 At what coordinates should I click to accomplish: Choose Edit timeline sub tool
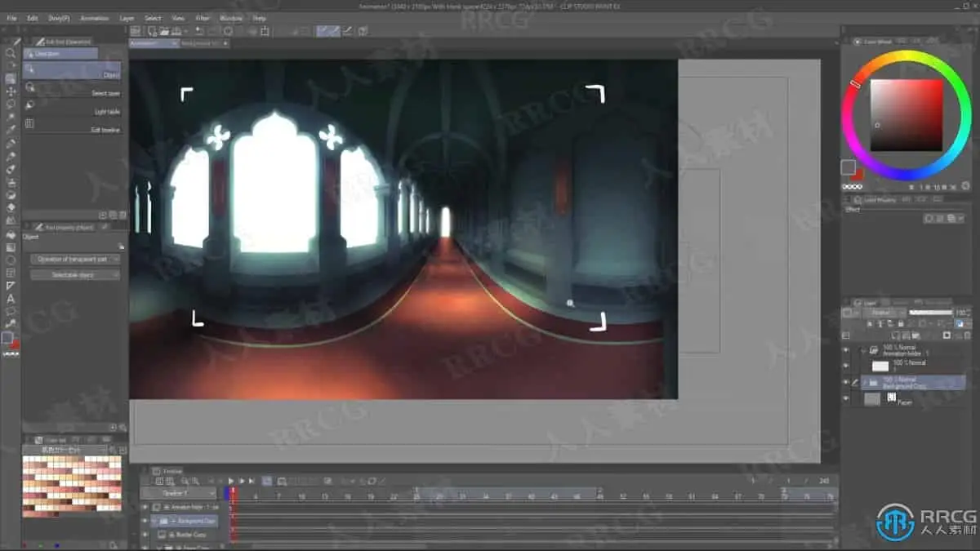73,127
